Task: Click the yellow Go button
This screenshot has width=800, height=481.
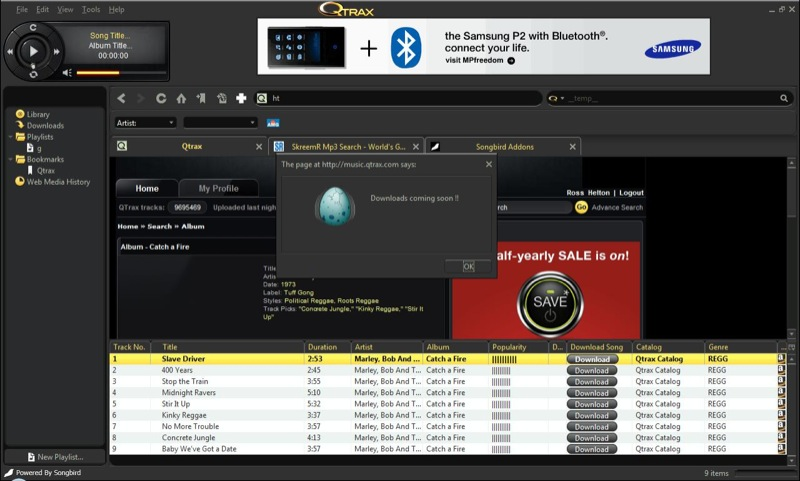Action: [581, 207]
